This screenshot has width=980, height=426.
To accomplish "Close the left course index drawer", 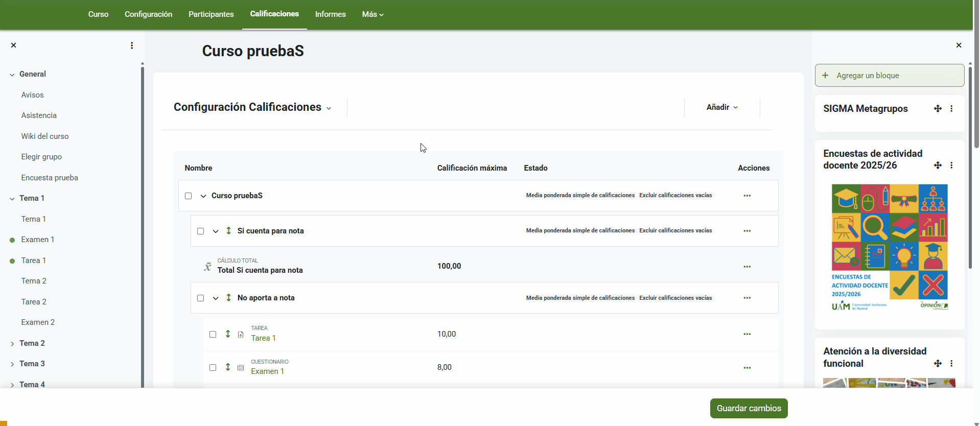I will (x=14, y=45).
